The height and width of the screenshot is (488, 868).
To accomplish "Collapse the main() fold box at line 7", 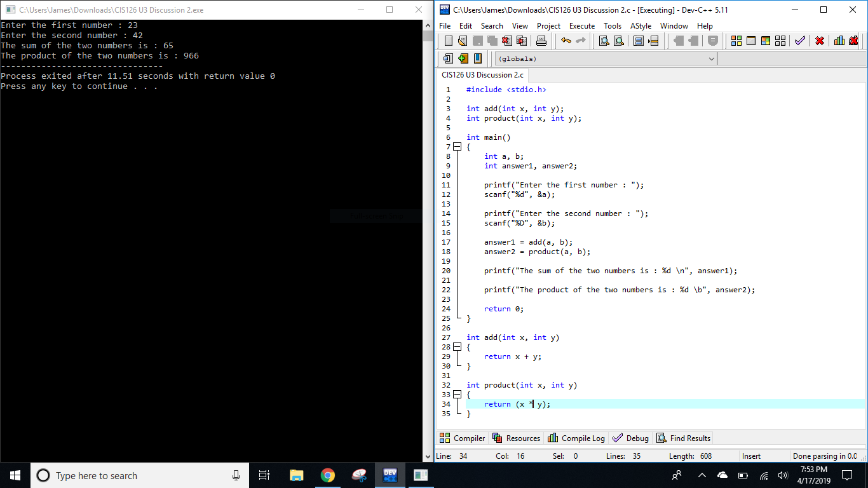I will tap(456, 147).
